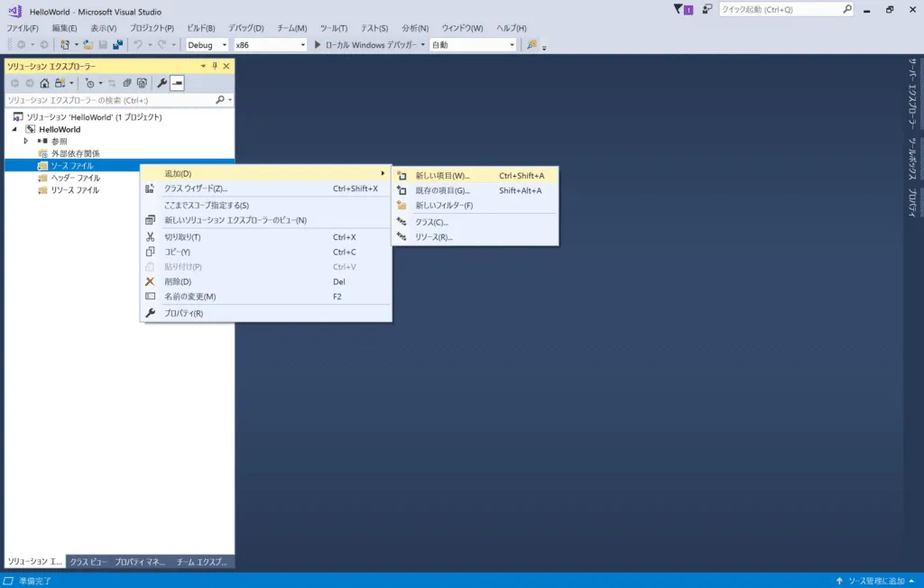Screen dimensions: 924x588
Task: Toggle the preview selected items button
Action: (177, 83)
